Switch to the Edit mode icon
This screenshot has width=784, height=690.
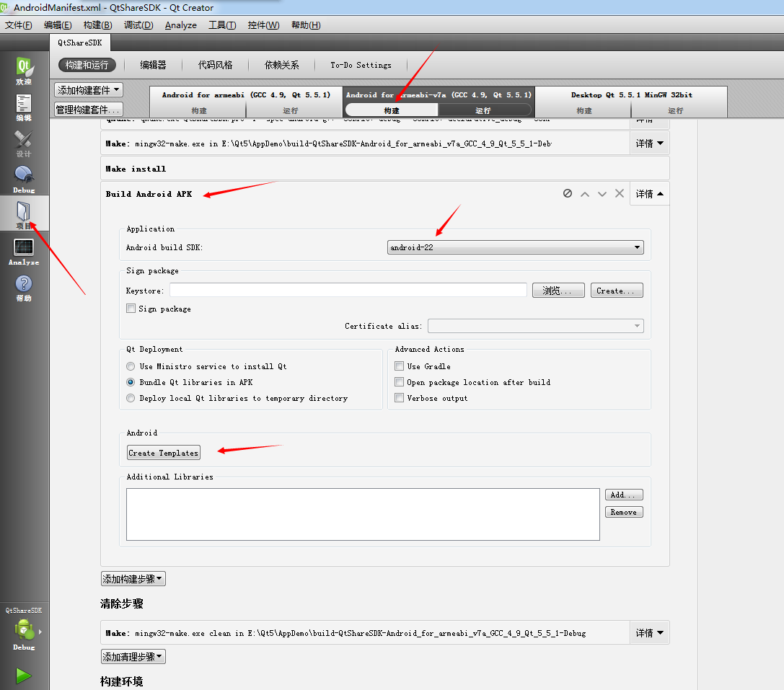point(24,107)
